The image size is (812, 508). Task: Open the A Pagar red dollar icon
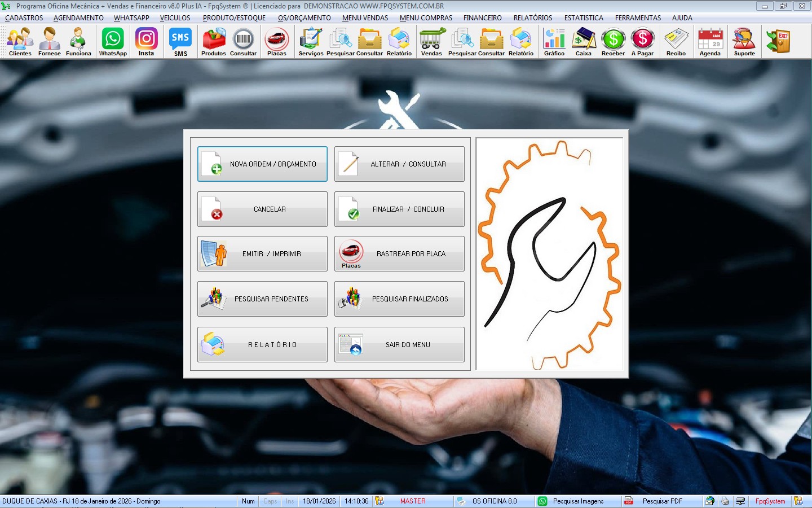(x=642, y=42)
